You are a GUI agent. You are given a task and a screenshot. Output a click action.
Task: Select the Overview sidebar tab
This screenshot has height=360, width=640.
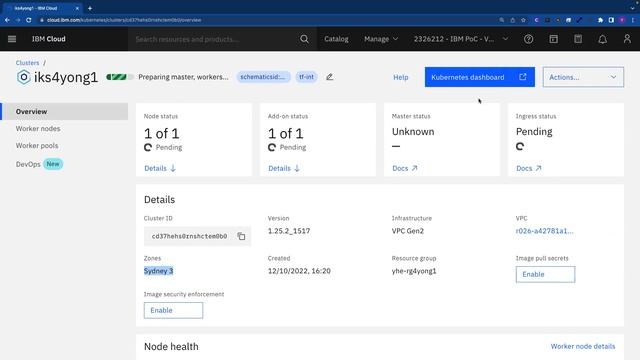point(64,111)
